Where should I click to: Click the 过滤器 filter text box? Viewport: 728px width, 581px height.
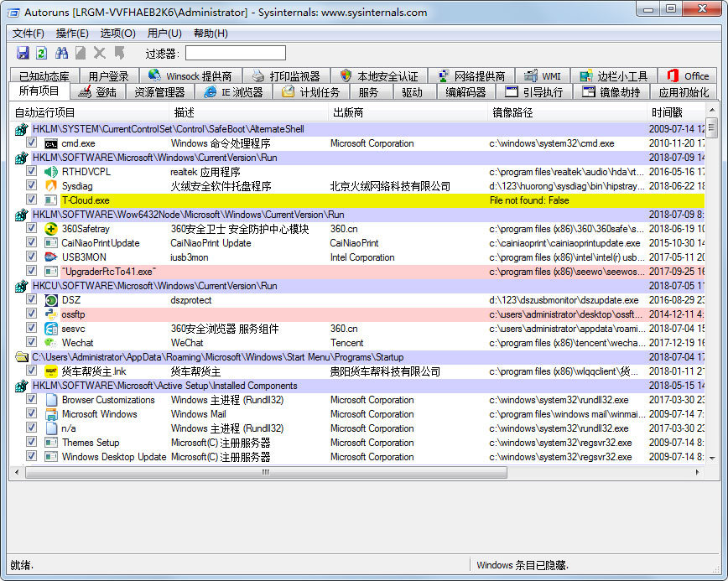pos(236,53)
